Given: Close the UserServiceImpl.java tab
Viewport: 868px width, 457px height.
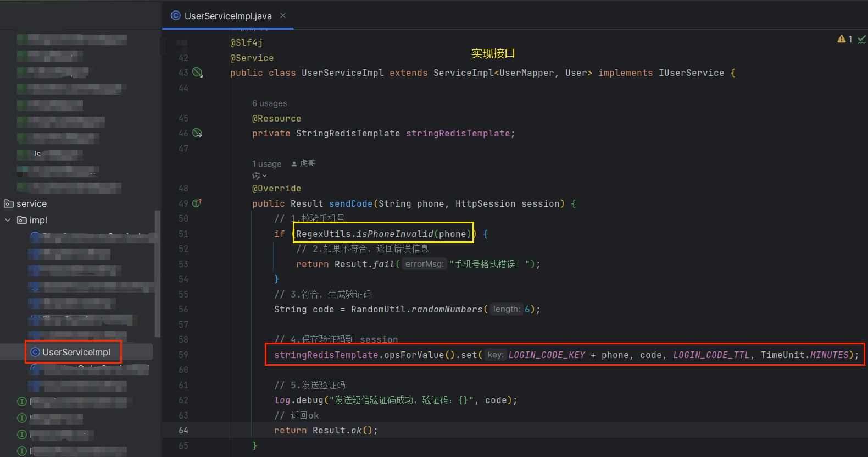Looking at the screenshot, I should (283, 15).
